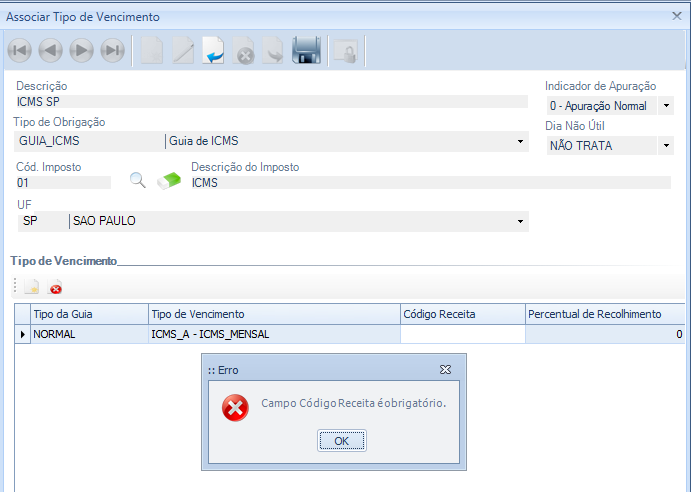
Task: Click GUIA_ICMS code in Tipo de Obrigação
Action: [x=49, y=141]
